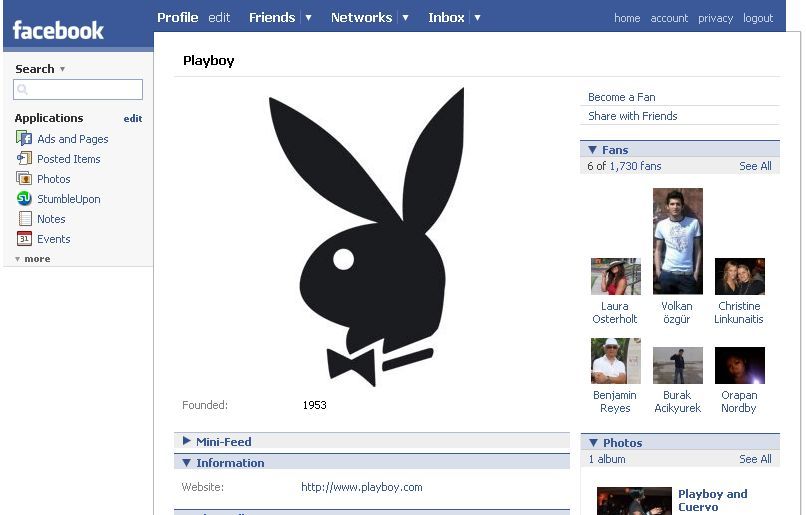Click the Ads and Pages application icon
The image size is (806, 515).
pos(25,139)
